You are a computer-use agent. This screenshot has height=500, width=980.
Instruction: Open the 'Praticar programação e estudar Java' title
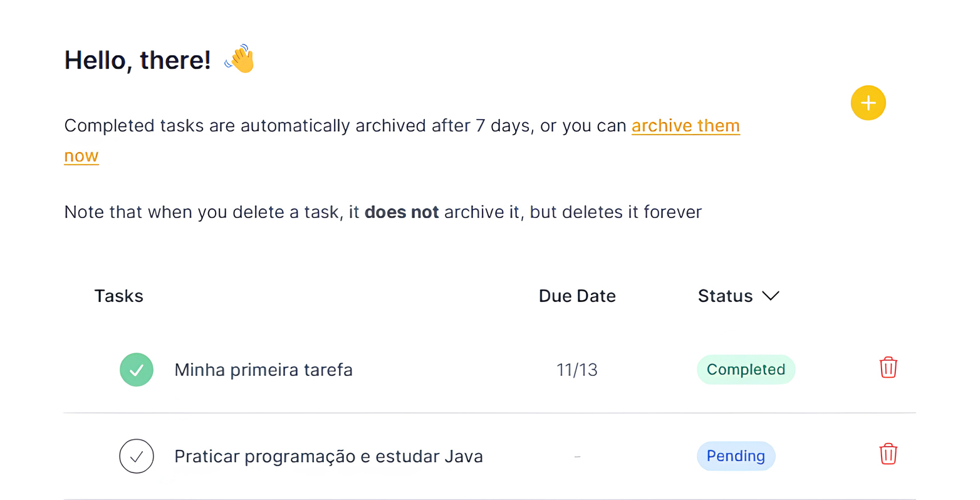pos(328,456)
